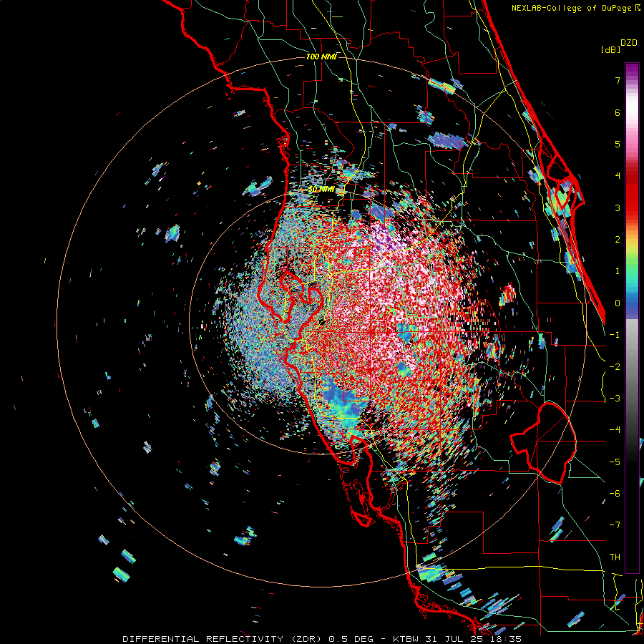Click the 7 value on the color scale
This screenshot has height=644, width=644.
(618, 80)
